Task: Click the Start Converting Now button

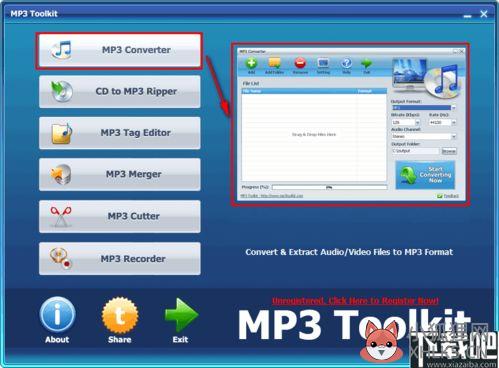Action: coord(425,175)
